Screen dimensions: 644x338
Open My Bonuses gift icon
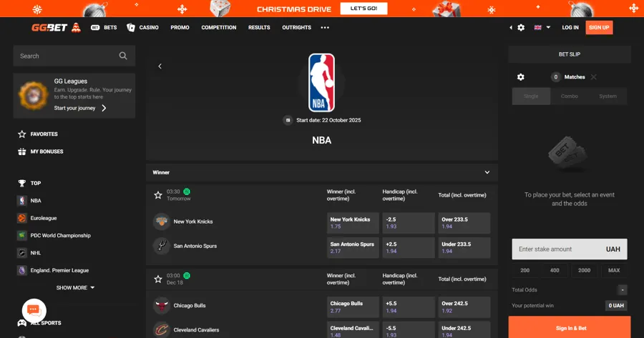(x=21, y=151)
